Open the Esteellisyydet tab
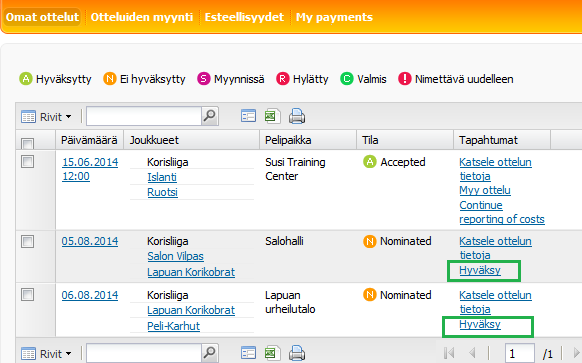This screenshot has width=582, height=363. [244, 17]
